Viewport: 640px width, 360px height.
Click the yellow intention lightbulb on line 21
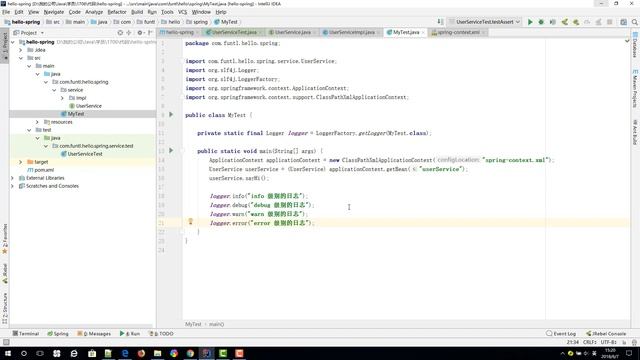click(x=190, y=222)
